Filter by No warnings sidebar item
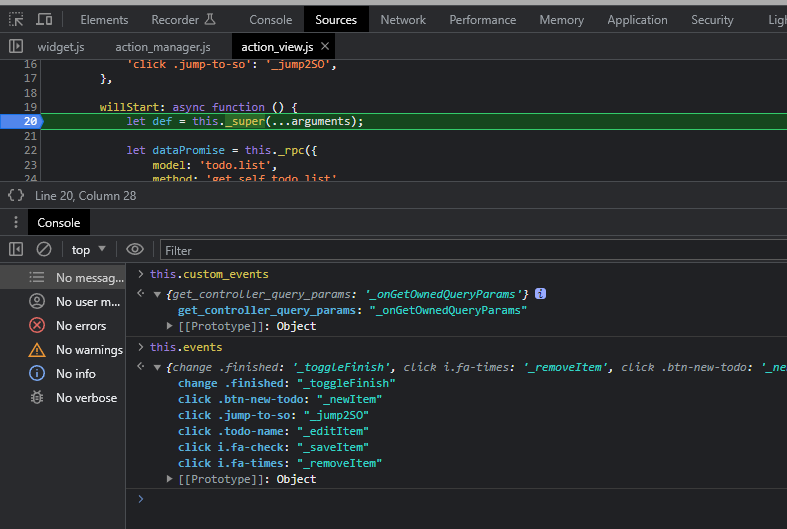787x529 pixels. 63,349
